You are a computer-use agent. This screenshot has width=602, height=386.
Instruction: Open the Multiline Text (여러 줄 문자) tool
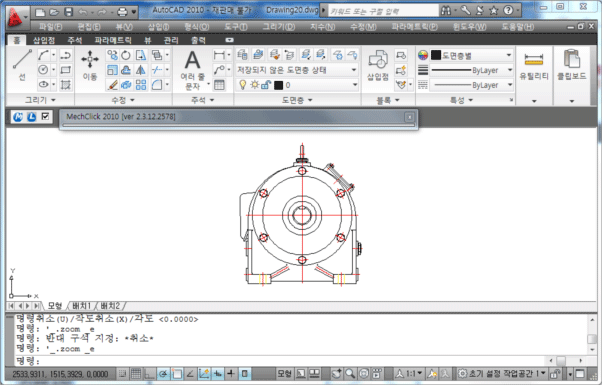[192, 70]
